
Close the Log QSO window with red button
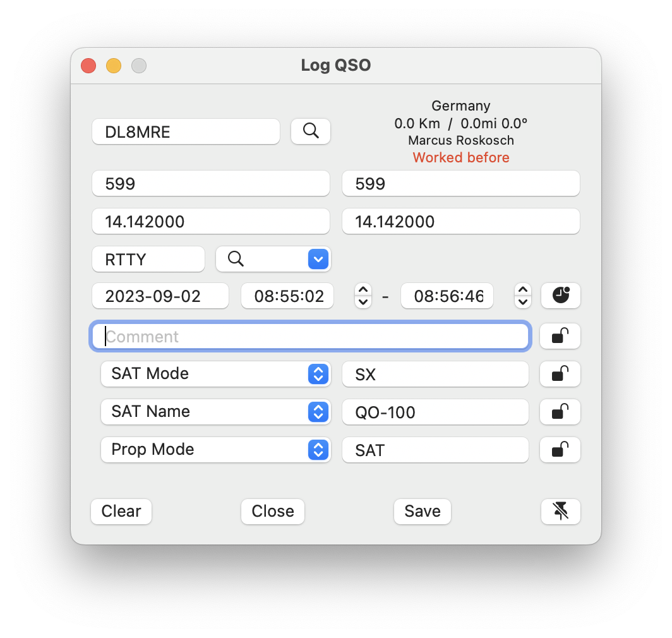88,66
